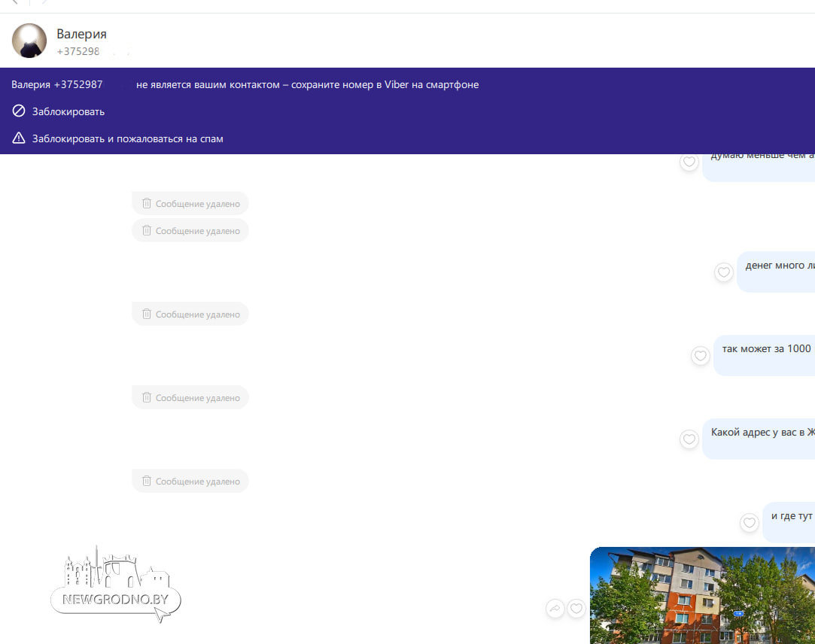Like the 'так может за 1000' message
Viewport: 815px width, 644px height.
700,356
